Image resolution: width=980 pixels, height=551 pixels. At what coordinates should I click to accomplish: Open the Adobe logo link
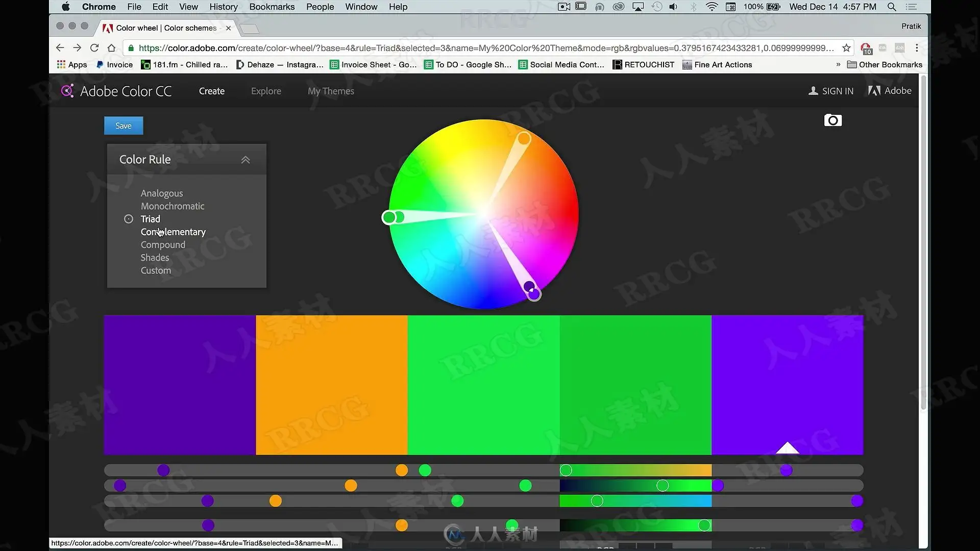click(890, 91)
